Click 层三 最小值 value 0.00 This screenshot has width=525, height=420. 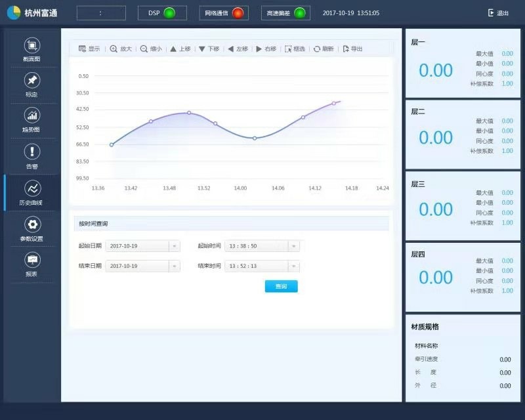tap(507, 203)
